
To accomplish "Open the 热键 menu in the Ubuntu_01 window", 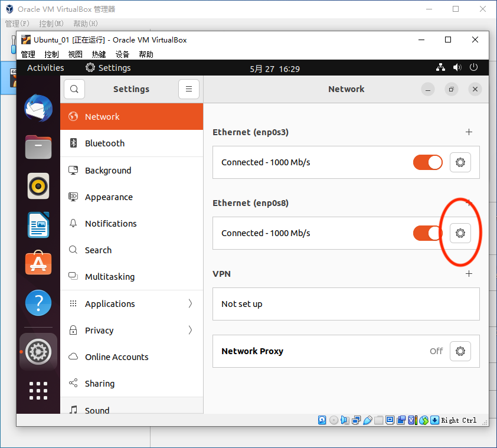I will click(x=99, y=54).
